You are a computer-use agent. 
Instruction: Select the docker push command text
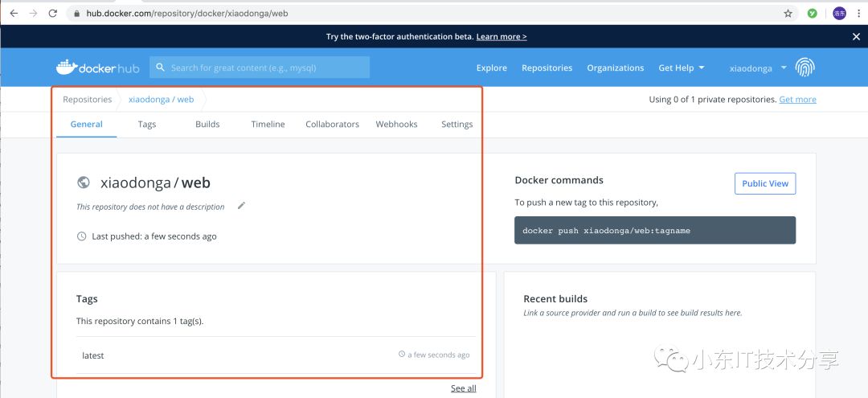[x=606, y=230]
